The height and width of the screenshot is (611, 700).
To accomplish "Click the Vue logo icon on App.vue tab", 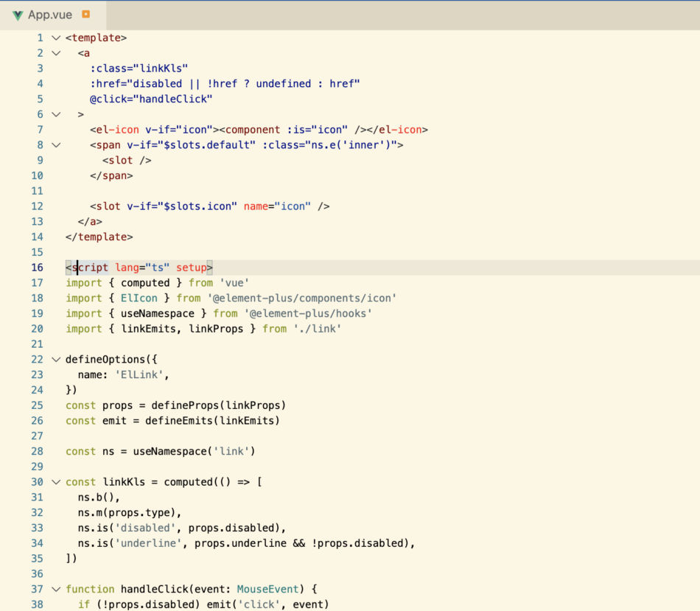I will click(x=18, y=15).
